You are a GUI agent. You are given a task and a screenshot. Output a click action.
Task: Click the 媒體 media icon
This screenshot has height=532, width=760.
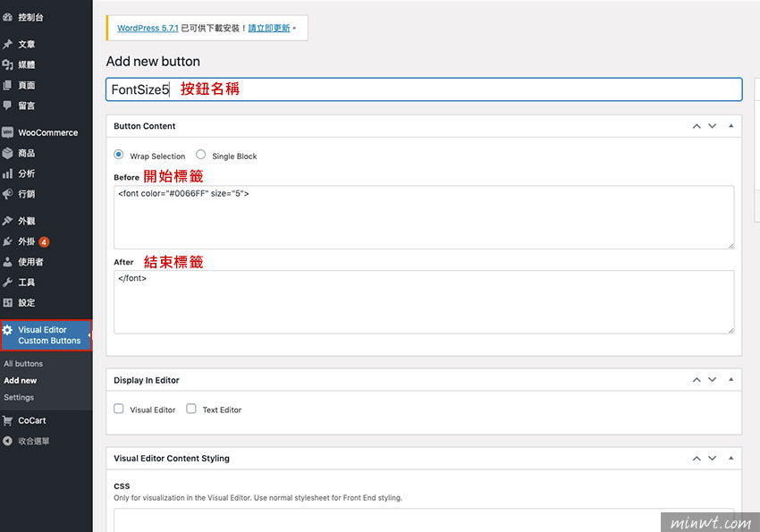coord(7,64)
